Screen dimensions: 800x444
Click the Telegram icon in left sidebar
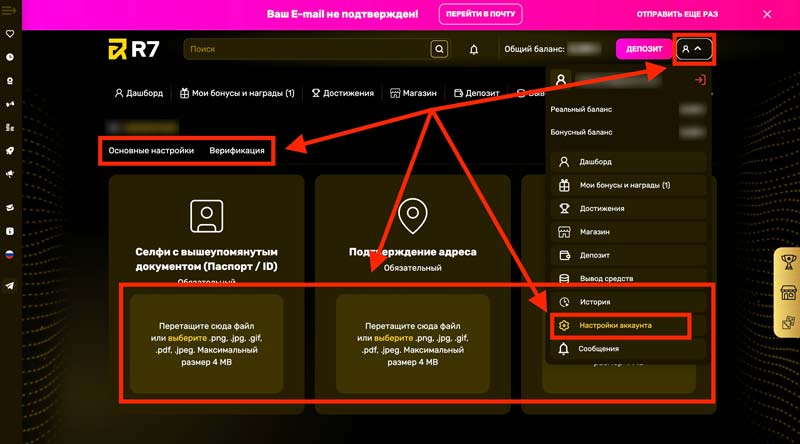point(10,286)
